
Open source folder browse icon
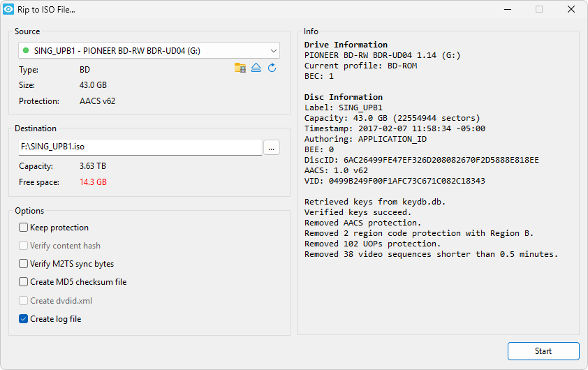tap(240, 68)
